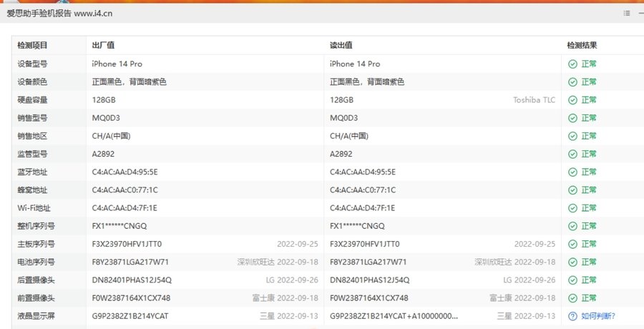Click MQ0D3 in the 读出值 column

point(343,118)
